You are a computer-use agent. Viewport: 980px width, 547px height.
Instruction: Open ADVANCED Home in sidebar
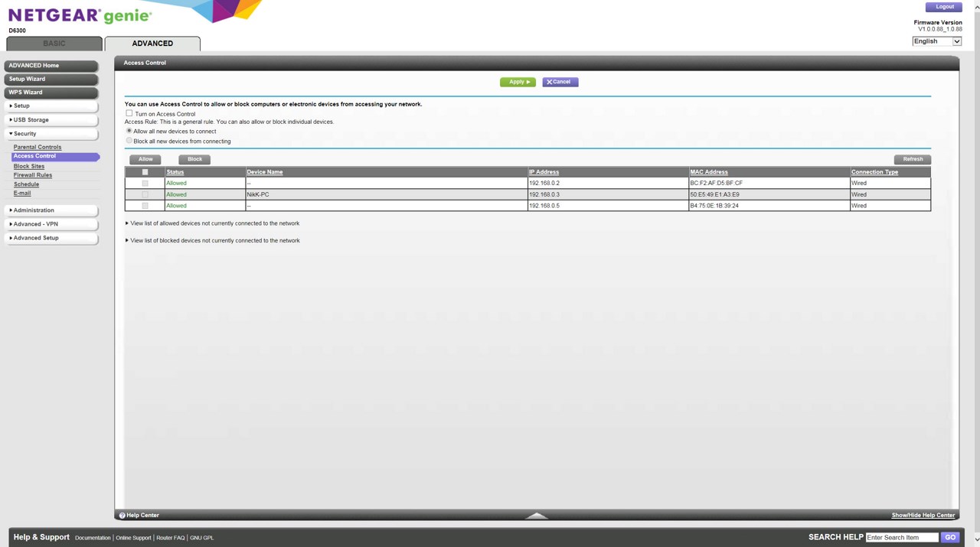point(51,66)
